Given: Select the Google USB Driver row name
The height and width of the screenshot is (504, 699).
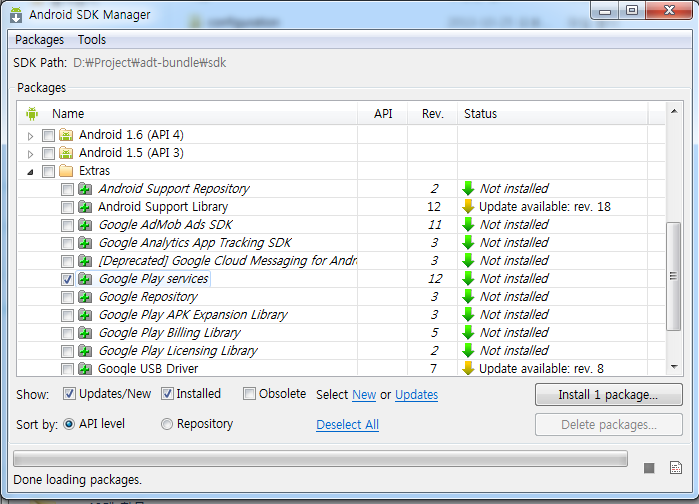Looking at the screenshot, I should 148,369.
